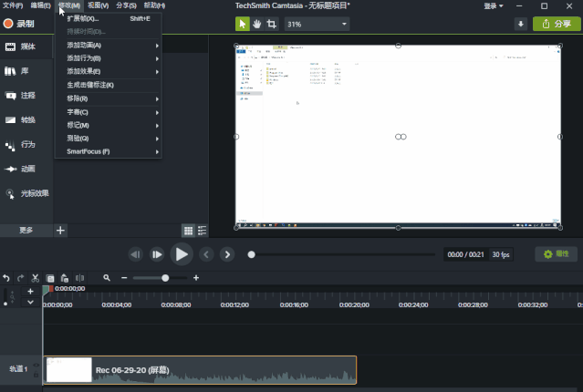
Task: Expand the Add Behavior submenu
Action: point(109,58)
